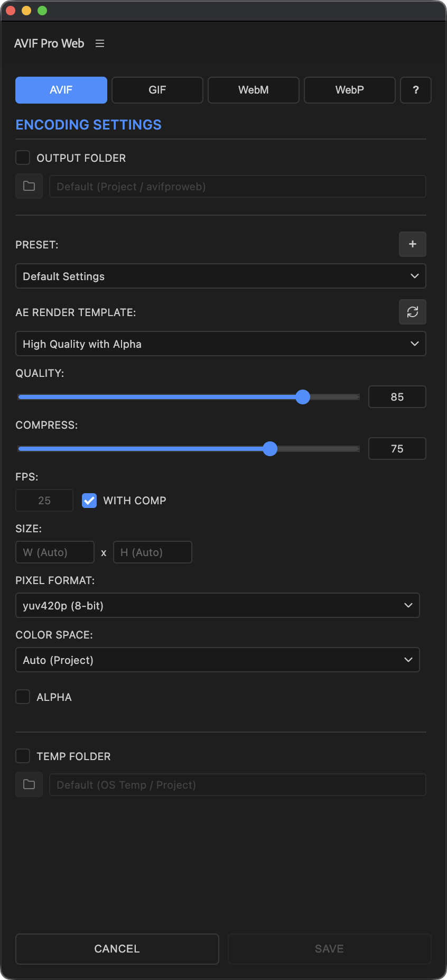This screenshot has height=980, width=447.
Task: Open the Auto (Project) color space dropdown
Action: [218, 660]
